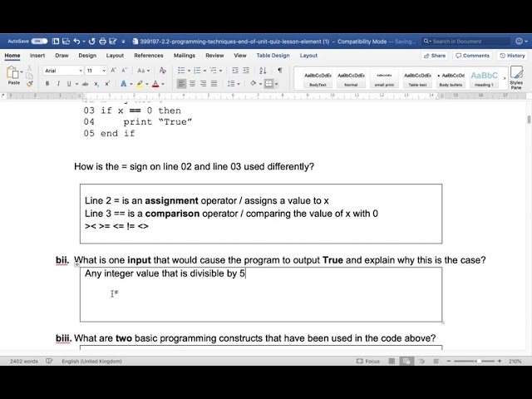
Task: Click the Redo icon
Action: coord(92,42)
